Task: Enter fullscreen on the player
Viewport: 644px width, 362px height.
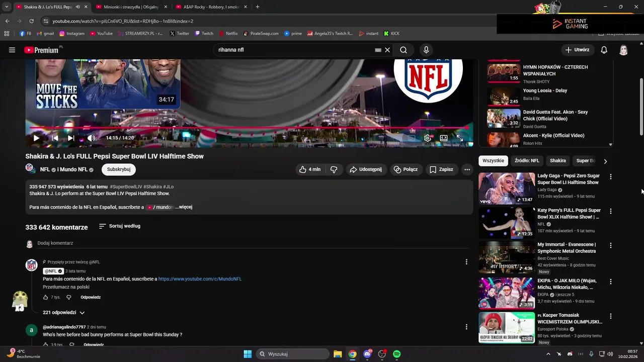Action: 460,138
